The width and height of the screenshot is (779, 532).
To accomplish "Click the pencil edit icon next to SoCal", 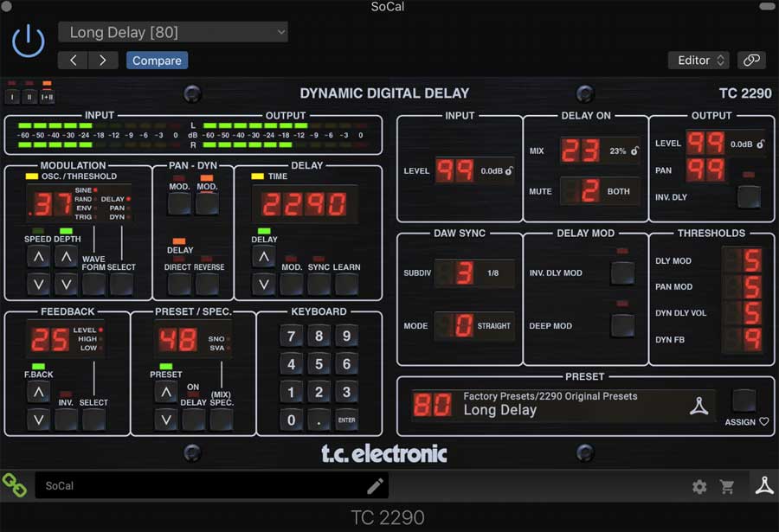I will coord(375,486).
